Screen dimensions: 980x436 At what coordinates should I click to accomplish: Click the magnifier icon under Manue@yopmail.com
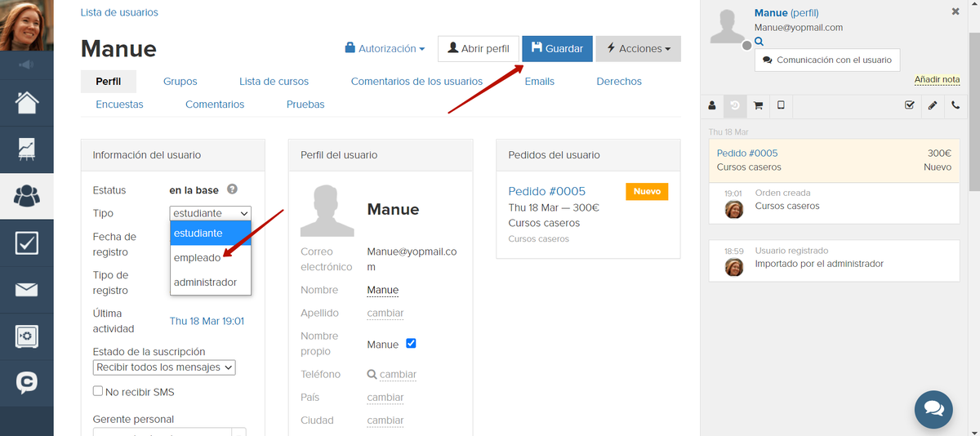pyautogui.click(x=759, y=41)
